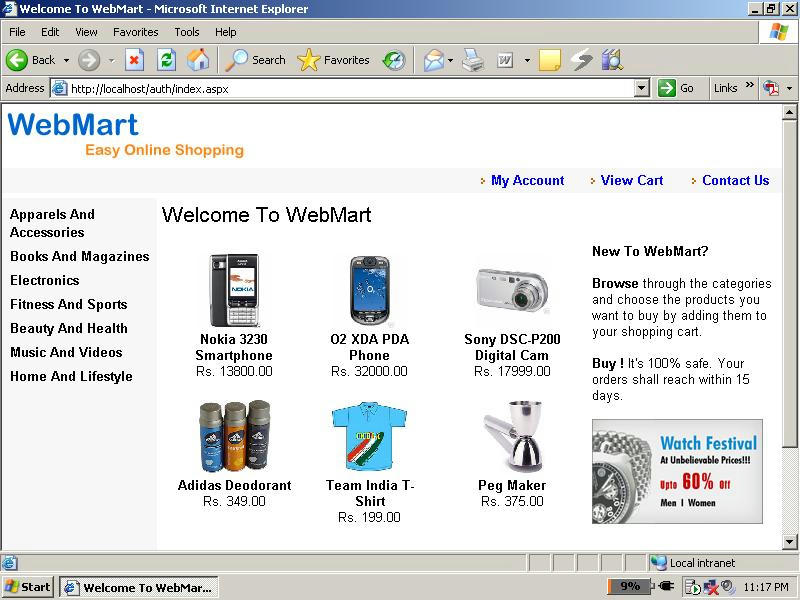Viewport: 800px width, 600px height.
Task: Open the History clock icon
Action: coord(394,60)
